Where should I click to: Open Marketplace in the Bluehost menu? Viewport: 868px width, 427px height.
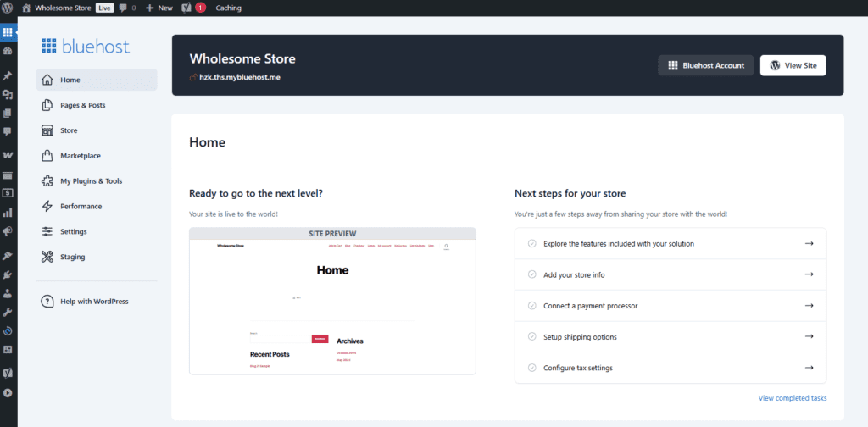tap(97, 156)
